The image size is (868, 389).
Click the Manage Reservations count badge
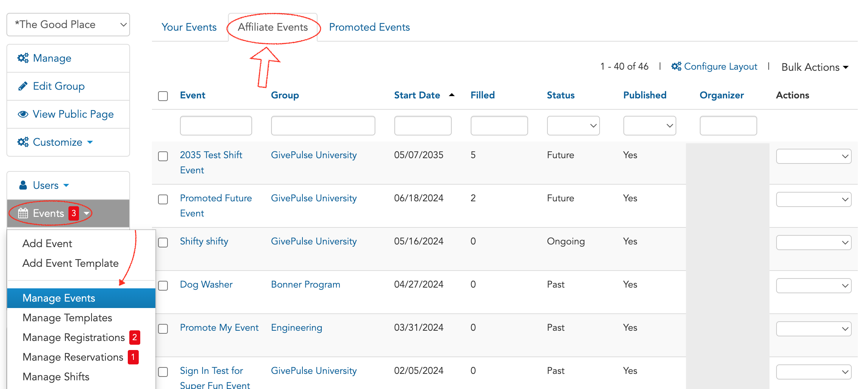(x=133, y=357)
